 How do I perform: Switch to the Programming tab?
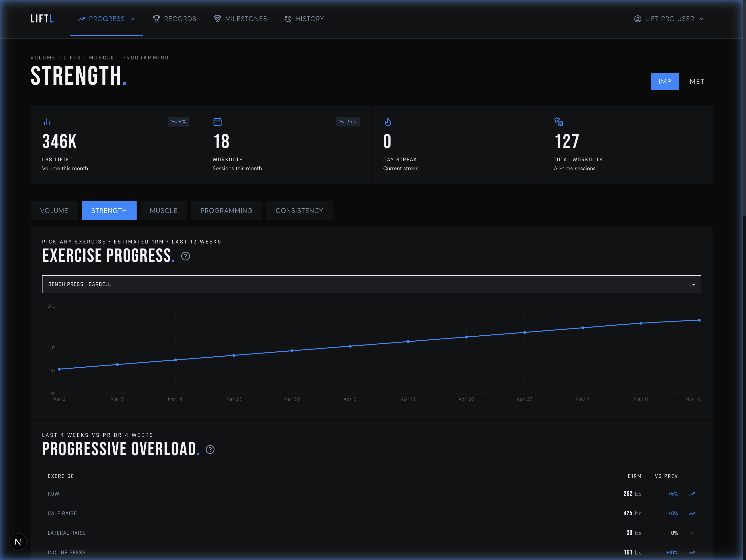point(227,211)
